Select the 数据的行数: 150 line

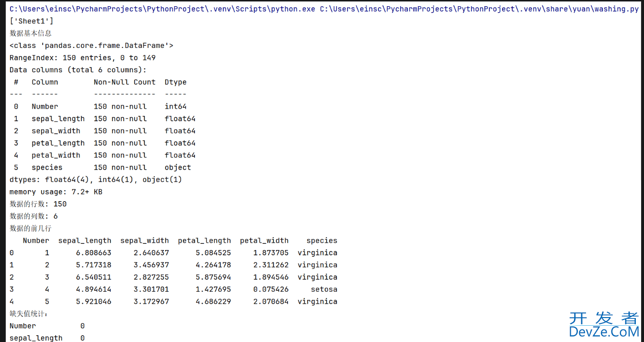(x=38, y=204)
